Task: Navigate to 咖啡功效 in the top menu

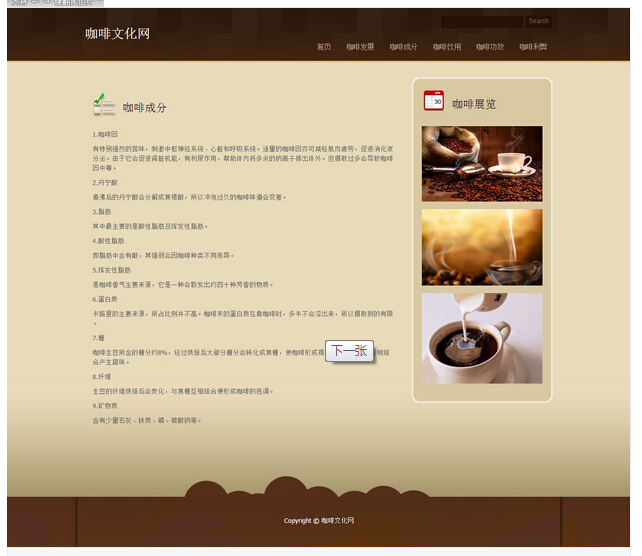Action: coord(490,47)
